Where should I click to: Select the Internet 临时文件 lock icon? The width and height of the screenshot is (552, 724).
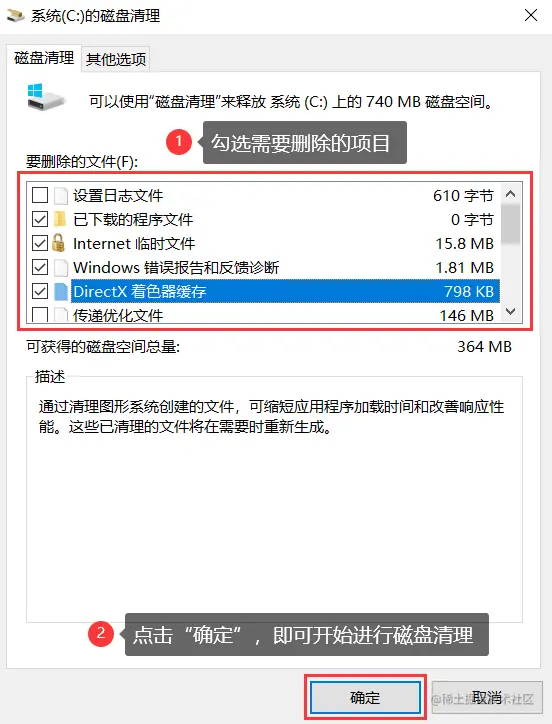[x=59, y=243]
